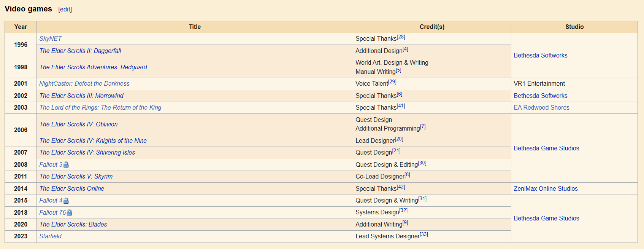
Task: Click citation [9] after Additional Writing
Action: tap(405, 223)
